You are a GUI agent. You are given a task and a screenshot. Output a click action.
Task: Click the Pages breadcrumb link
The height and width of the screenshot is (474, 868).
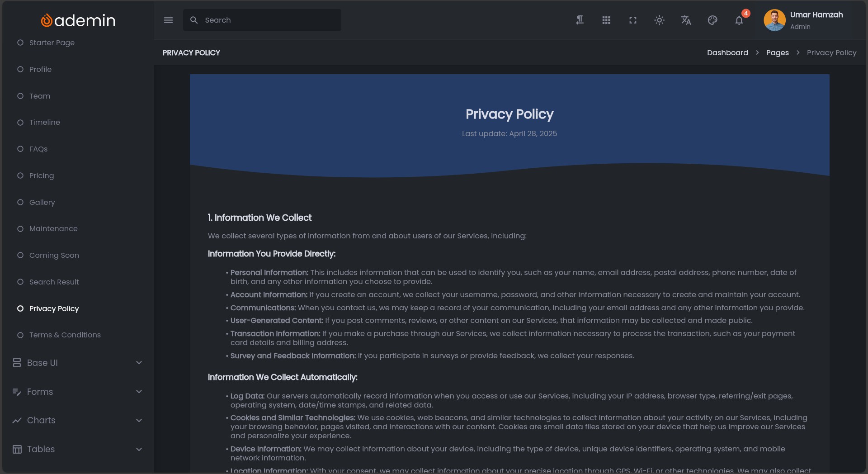(777, 53)
